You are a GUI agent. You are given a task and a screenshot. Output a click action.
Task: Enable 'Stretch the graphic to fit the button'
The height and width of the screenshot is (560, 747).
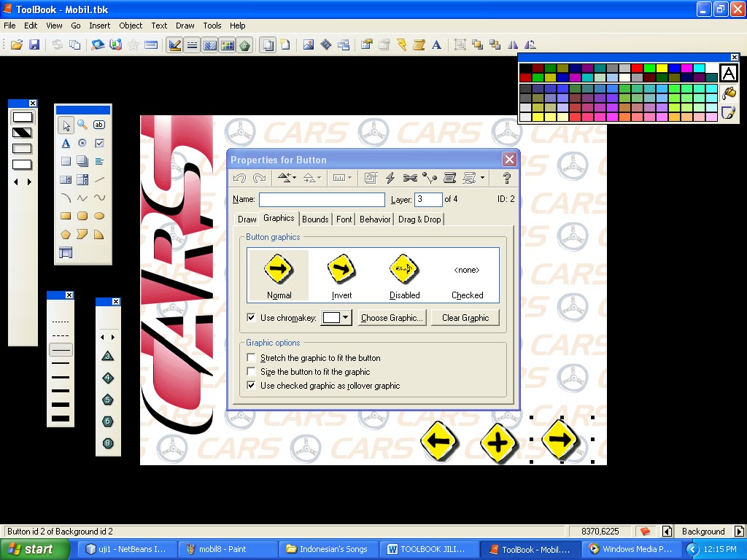pos(251,357)
